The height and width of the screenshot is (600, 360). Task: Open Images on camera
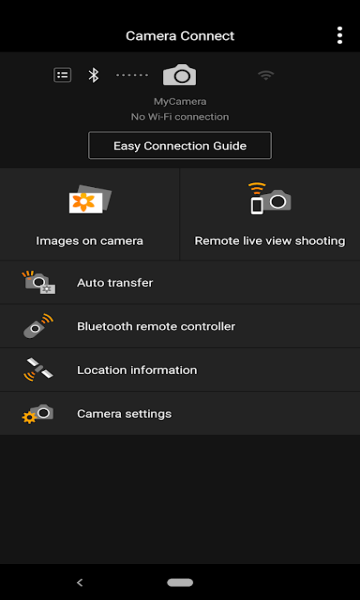pyautogui.click(x=90, y=214)
